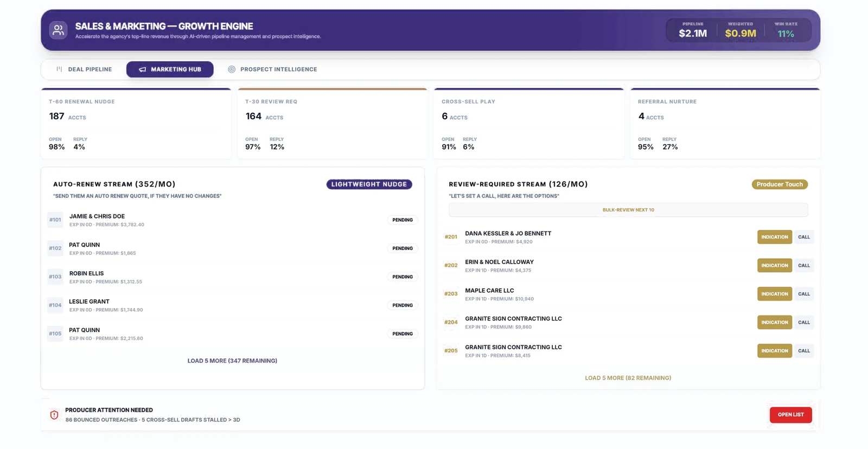Click the Robin Ellis account name
The width and height of the screenshot is (868, 449).
(x=86, y=273)
